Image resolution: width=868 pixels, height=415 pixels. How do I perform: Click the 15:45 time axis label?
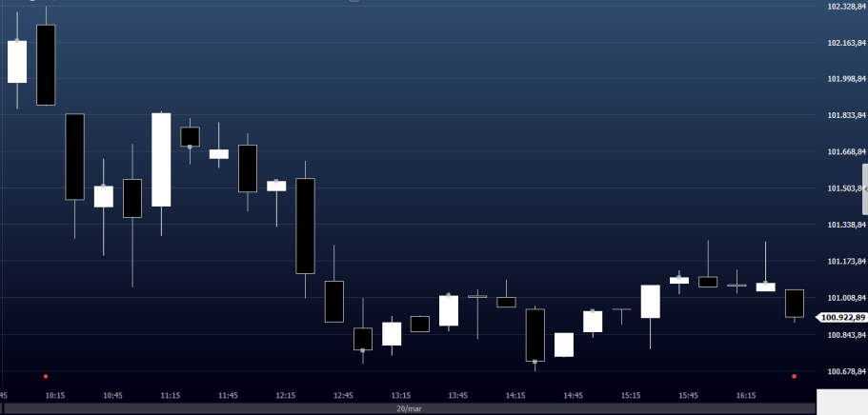coord(688,395)
